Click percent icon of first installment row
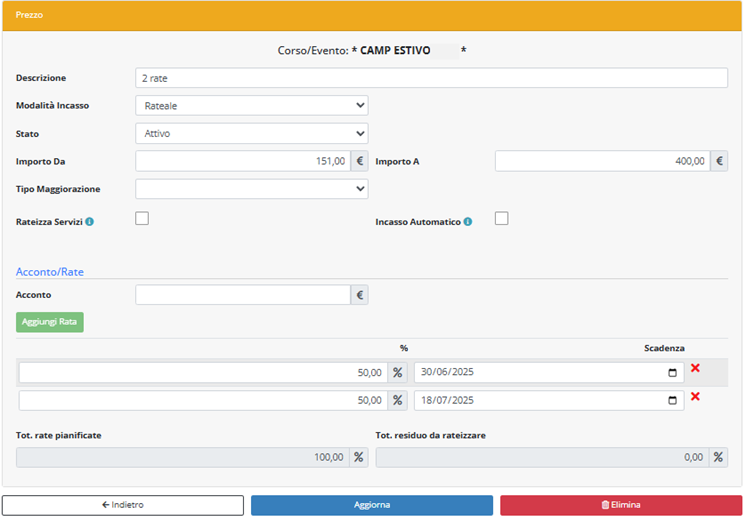This screenshot has width=746, height=521. (397, 373)
